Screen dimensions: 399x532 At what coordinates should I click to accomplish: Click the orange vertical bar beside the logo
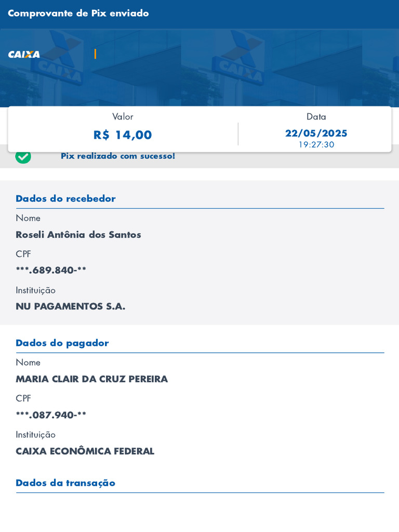click(95, 54)
